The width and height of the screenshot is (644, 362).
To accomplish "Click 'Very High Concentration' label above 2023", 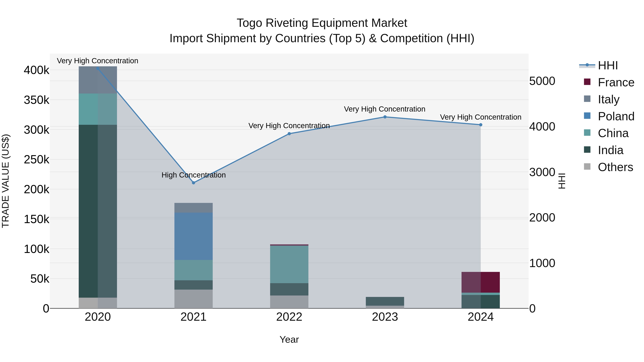I will point(384,109).
